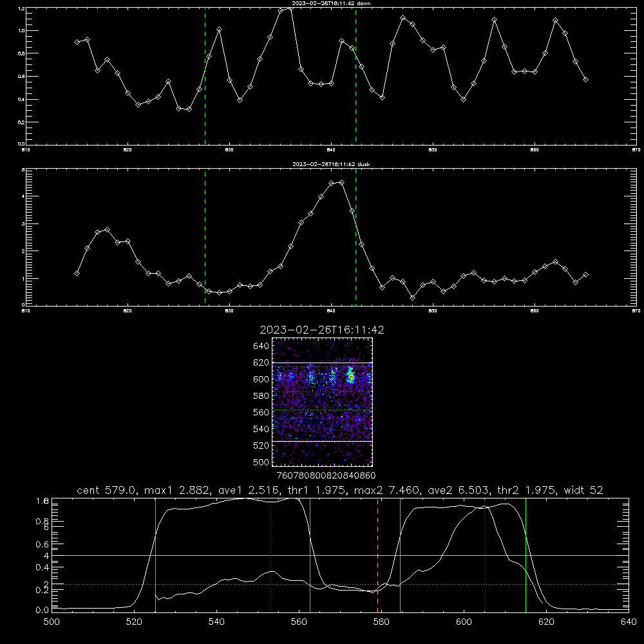Click the "widt 52" statistic text
This screenshot has width=644, height=644.
583,490
